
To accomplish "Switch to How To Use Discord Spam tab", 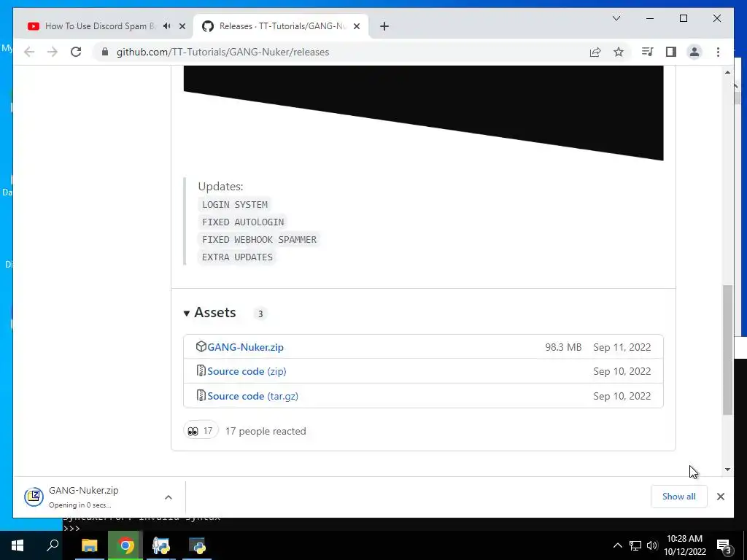I will tap(100, 26).
